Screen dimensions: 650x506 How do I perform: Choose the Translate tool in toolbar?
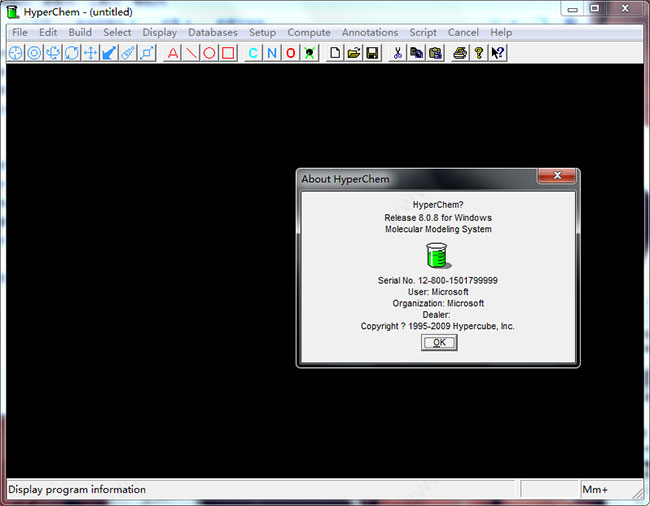(90, 53)
